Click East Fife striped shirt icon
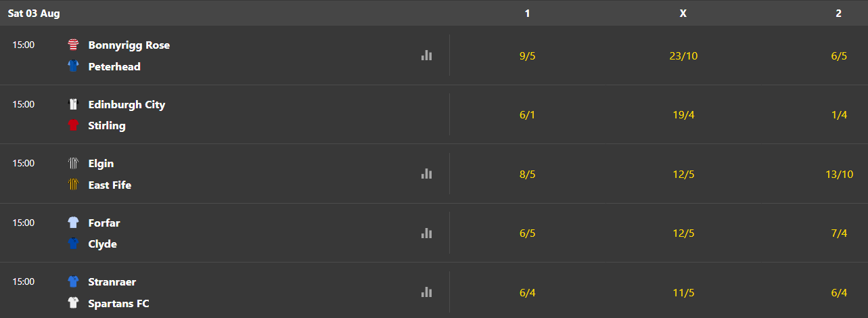Image resolution: width=868 pixels, height=318 pixels. (x=73, y=185)
